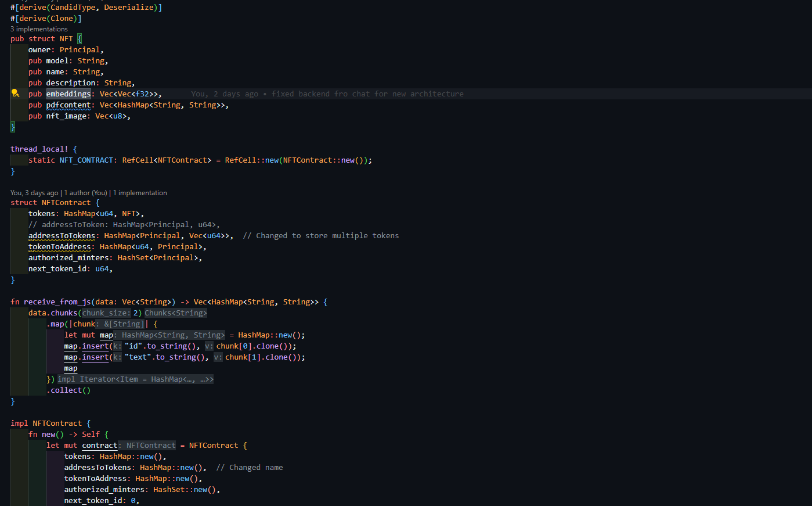812x506 pixels.
Task: Click the 'thread_local!' macro
Action: (39, 149)
